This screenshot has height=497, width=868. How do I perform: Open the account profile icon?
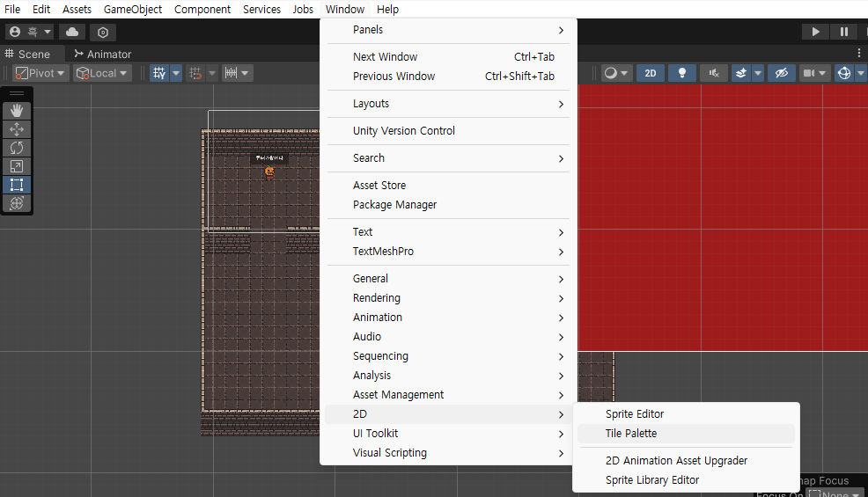[x=15, y=32]
